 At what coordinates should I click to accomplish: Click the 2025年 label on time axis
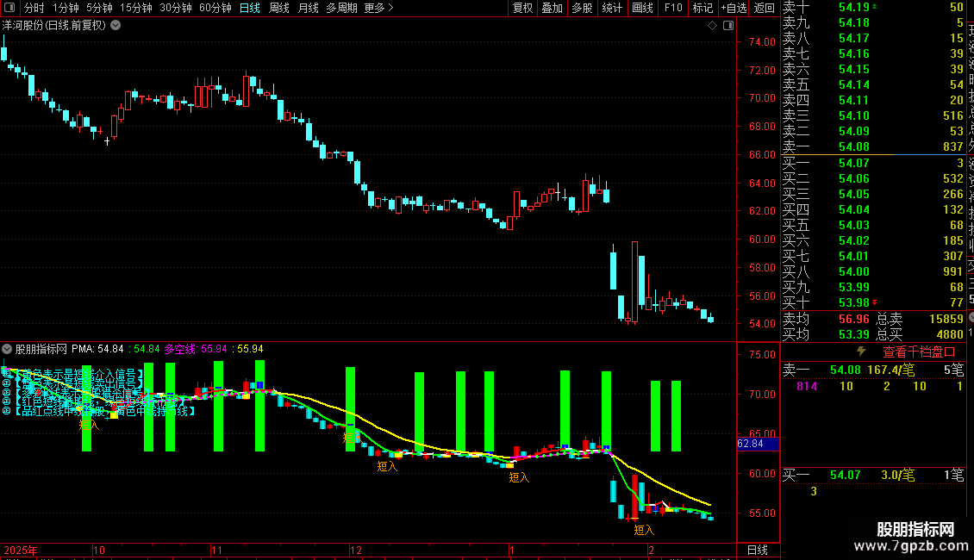point(21,550)
